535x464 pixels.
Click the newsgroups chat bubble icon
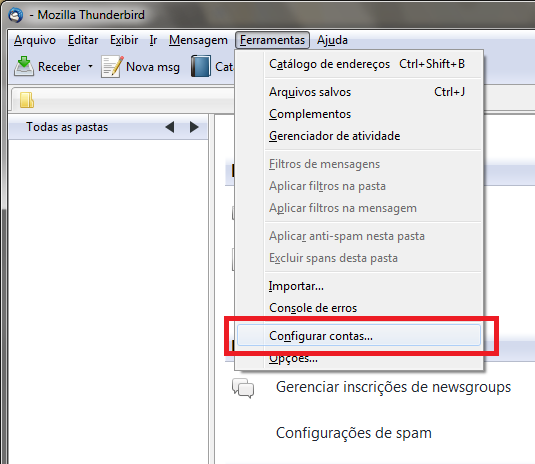(243, 388)
